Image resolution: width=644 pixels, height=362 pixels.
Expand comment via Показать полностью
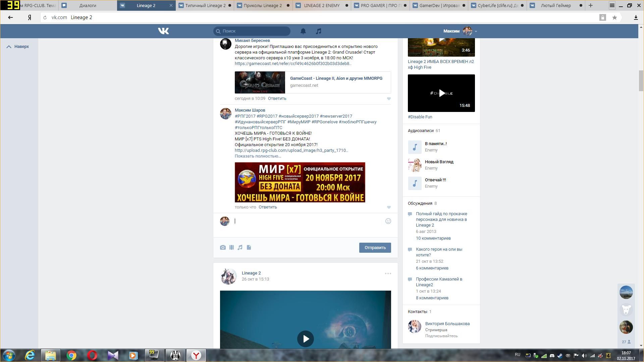[x=258, y=156]
